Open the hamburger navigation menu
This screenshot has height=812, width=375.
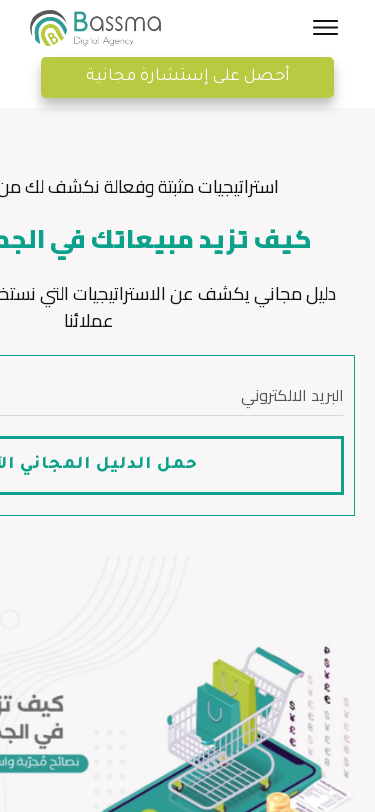(x=325, y=27)
